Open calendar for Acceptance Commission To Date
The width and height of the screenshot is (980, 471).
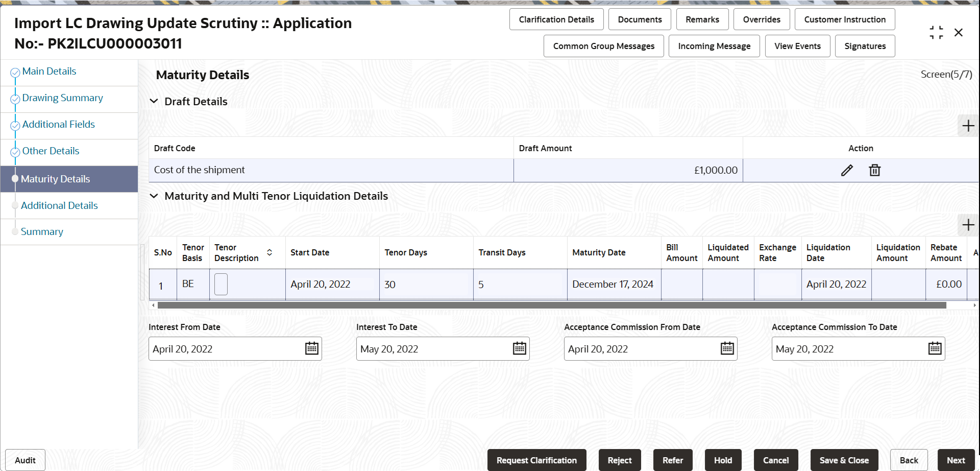tap(935, 348)
